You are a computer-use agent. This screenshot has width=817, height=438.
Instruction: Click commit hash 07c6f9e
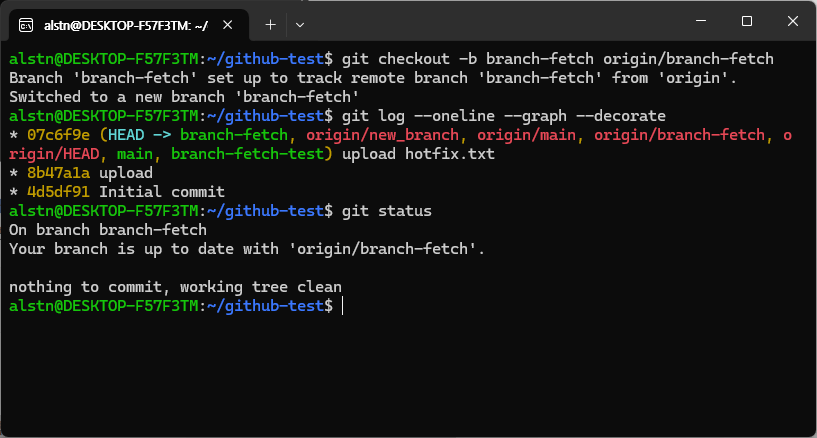click(x=58, y=135)
